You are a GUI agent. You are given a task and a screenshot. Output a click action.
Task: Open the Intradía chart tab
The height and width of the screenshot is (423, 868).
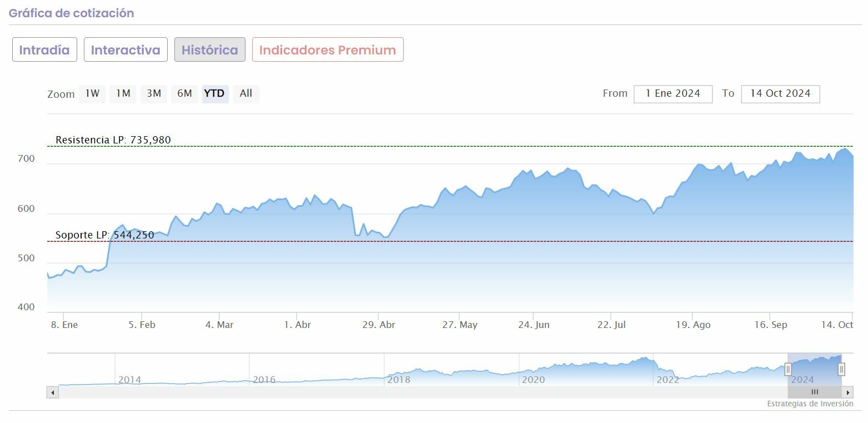coord(44,50)
